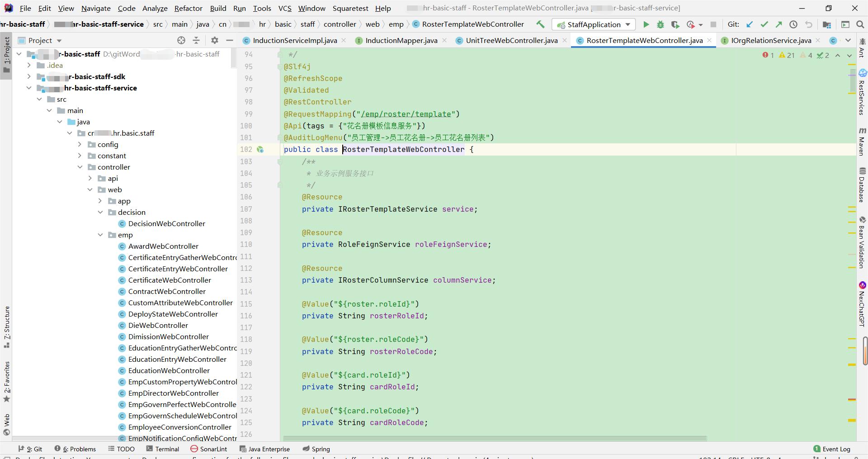868x459 pixels.
Task: Show hidden editor tabs dropdown
Action: [x=848, y=40]
